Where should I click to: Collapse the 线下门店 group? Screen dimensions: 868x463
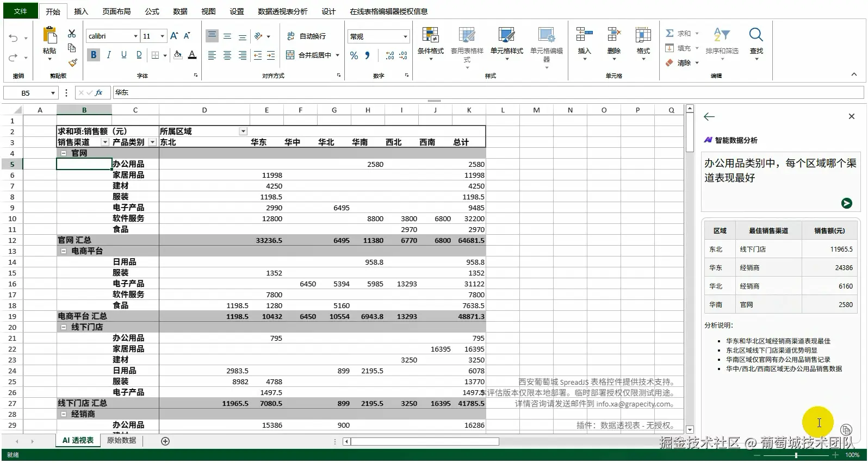click(64, 327)
